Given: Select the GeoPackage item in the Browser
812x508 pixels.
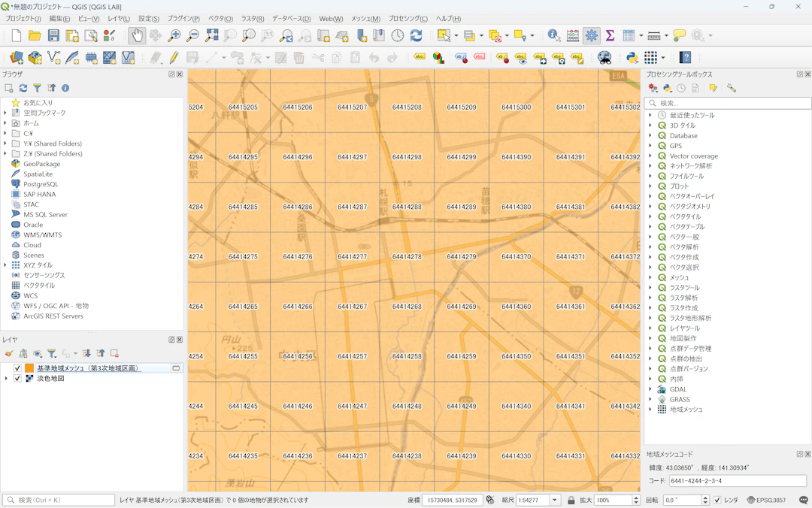Looking at the screenshot, I should coord(42,164).
